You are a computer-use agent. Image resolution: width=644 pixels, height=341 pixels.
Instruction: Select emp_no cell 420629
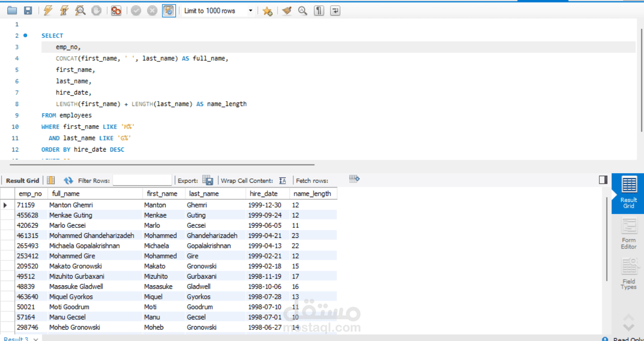(31, 225)
